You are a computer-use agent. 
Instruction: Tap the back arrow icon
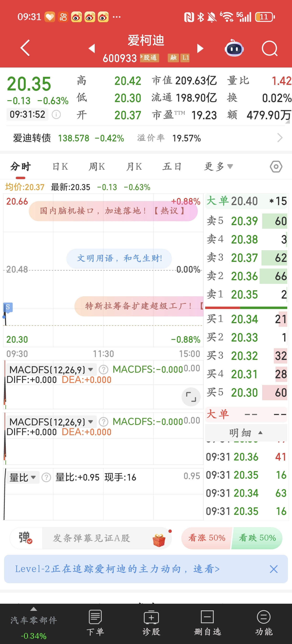pos(25,48)
